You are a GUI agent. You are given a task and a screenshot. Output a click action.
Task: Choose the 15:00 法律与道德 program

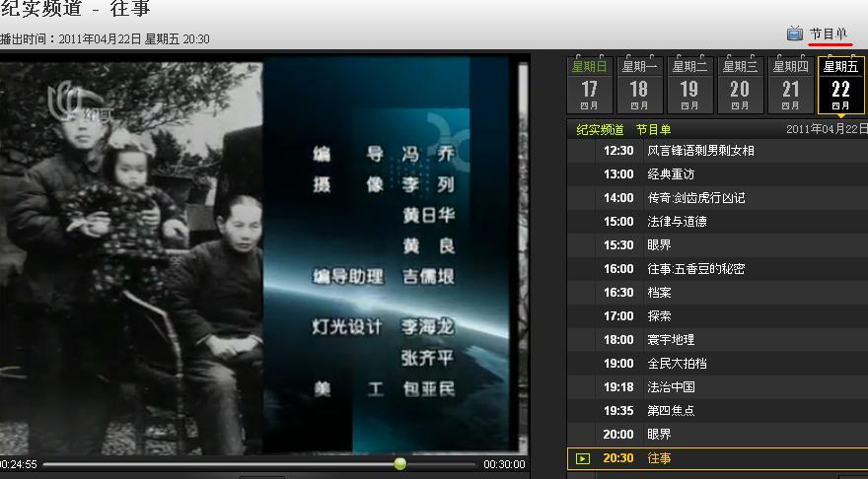677,222
